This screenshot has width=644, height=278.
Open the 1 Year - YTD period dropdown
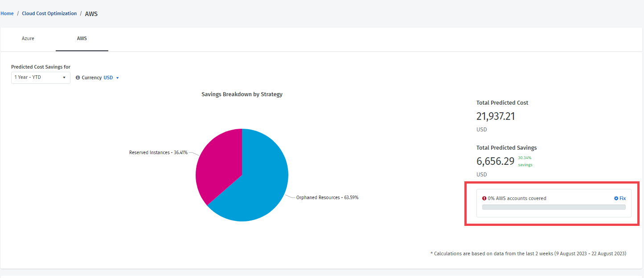pyautogui.click(x=41, y=78)
